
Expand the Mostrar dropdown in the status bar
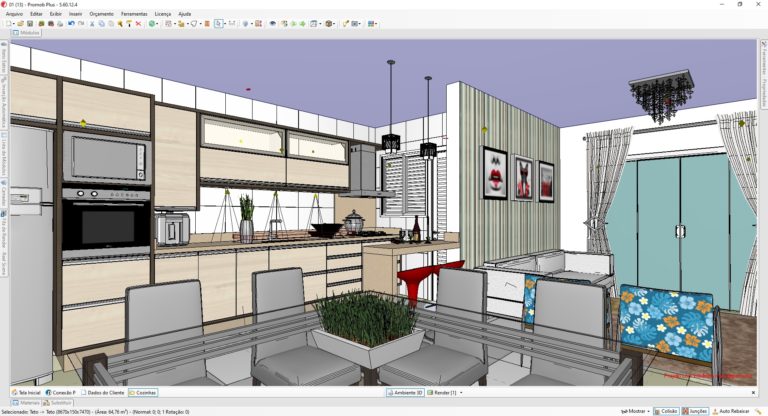637,411
